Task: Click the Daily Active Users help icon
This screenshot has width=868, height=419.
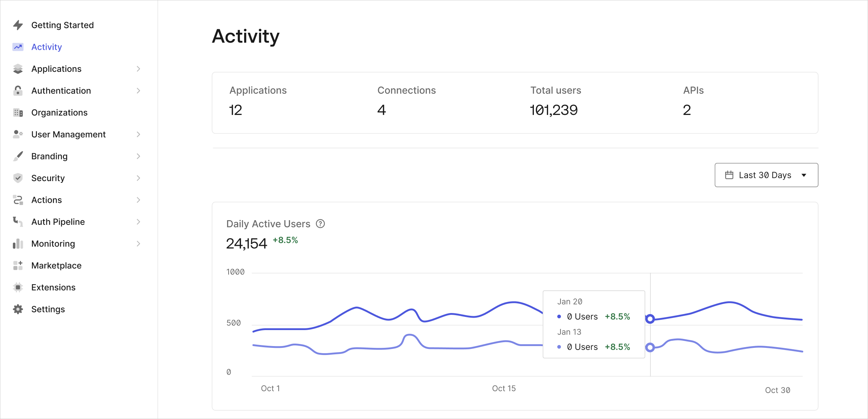Action: point(320,224)
